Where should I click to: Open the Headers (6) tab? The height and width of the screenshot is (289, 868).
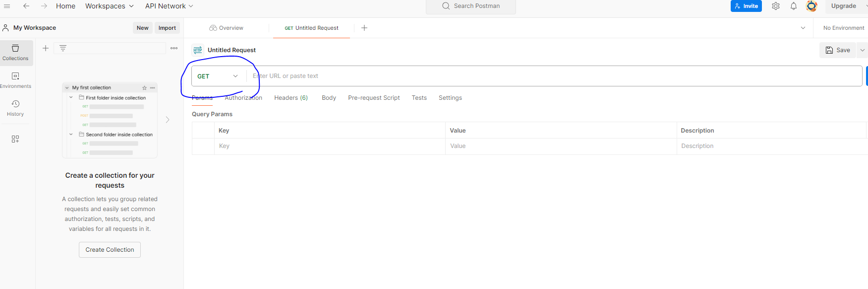point(291,98)
